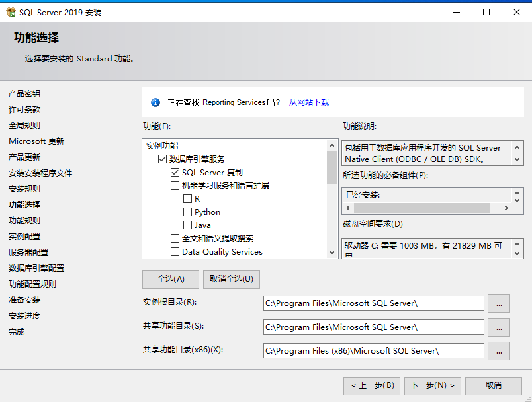The width and height of the screenshot is (532, 402).
Task: Select 安装安装程序文件 step in sidebar
Action: click(x=40, y=173)
